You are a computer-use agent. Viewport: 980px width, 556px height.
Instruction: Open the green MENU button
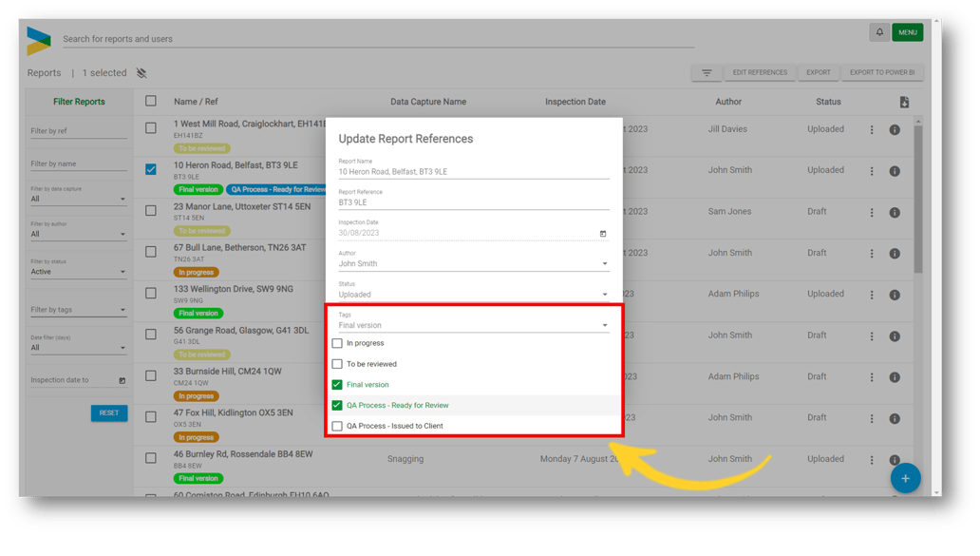(907, 32)
